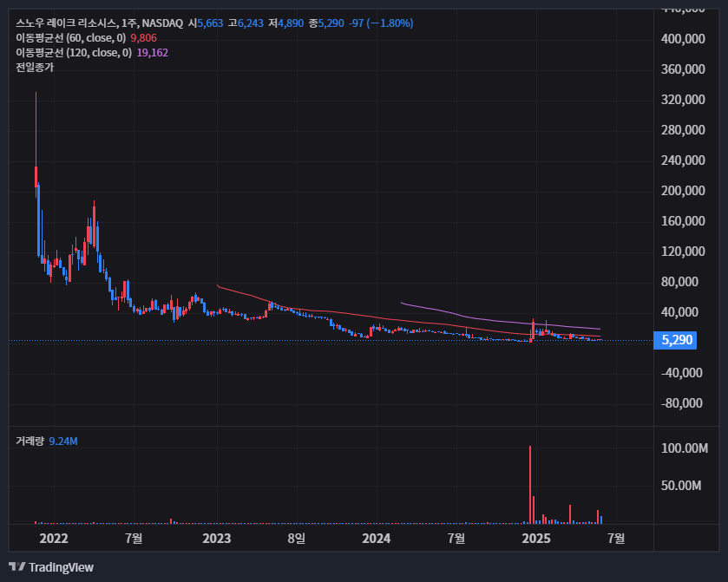
Task: Click the 50.00M volume axis label
Action: click(x=681, y=486)
